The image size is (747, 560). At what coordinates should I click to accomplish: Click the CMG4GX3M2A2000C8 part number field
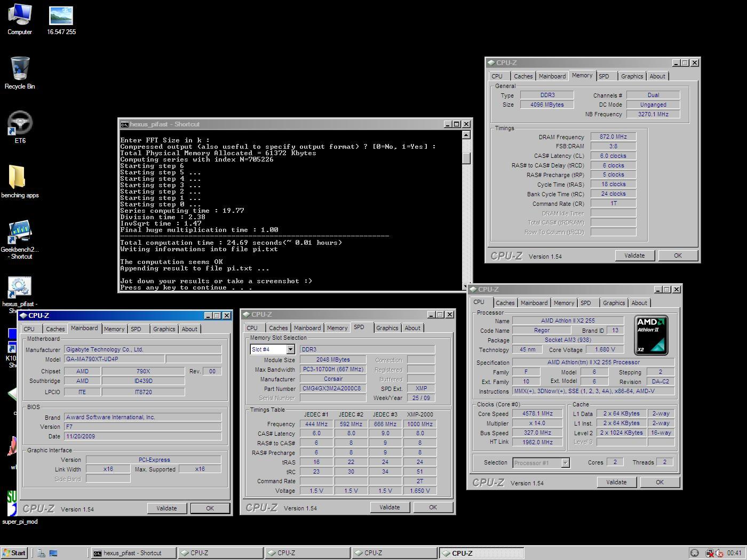pos(333,388)
